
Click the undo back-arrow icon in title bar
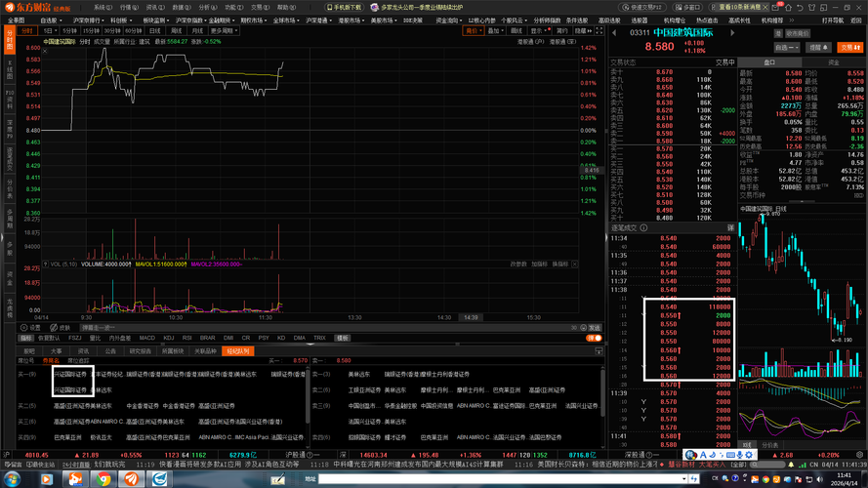pyautogui.click(x=800, y=7)
